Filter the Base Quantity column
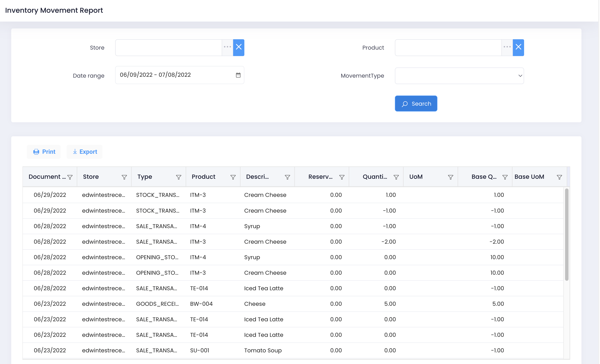Screen dimensions: 600x364 [505, 177]
